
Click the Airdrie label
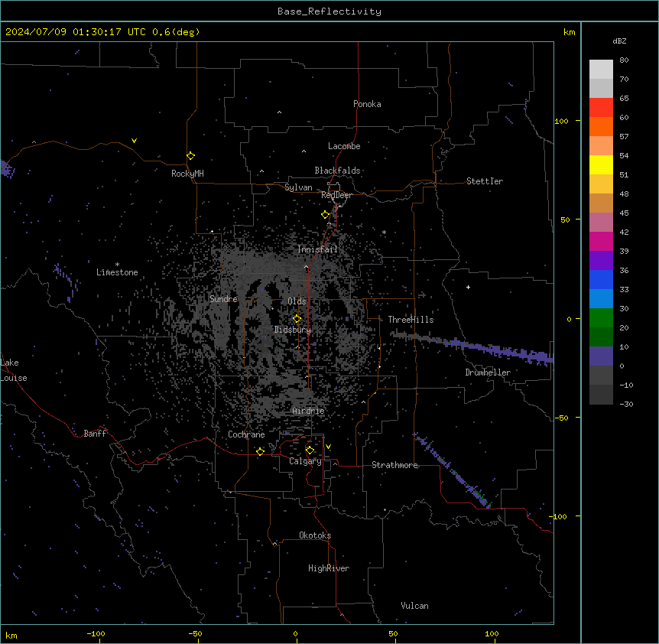pyautogui.click(x=308, y=411)
